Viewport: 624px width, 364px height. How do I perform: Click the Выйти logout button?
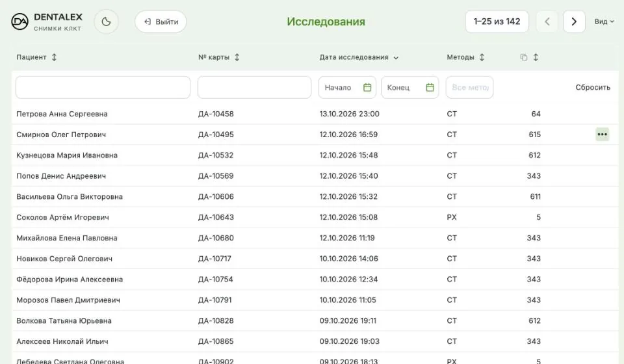(161, 21)
